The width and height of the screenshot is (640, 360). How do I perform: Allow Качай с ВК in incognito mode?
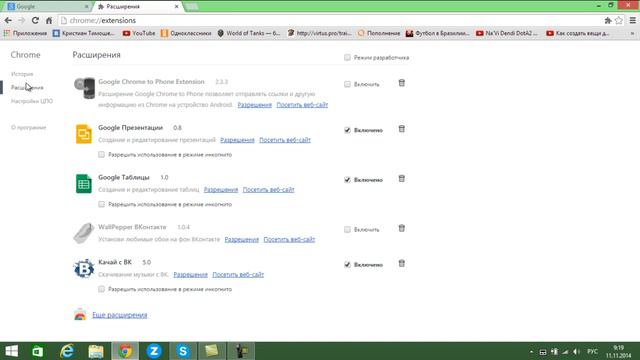tap(101, 289)
